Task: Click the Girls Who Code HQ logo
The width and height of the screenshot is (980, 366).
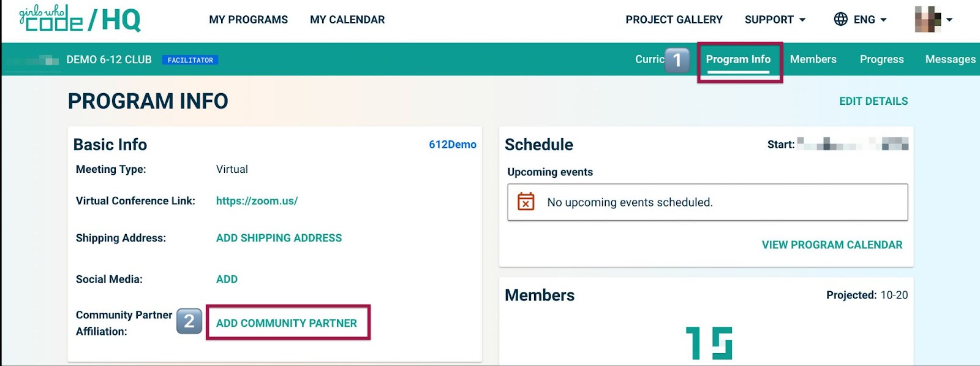Action: click(x=80, y=19)
